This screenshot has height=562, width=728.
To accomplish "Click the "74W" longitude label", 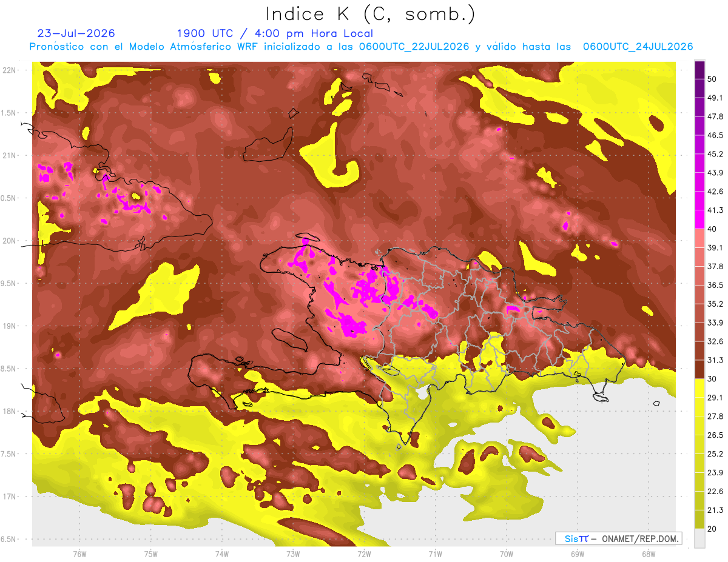I will 221,554.
